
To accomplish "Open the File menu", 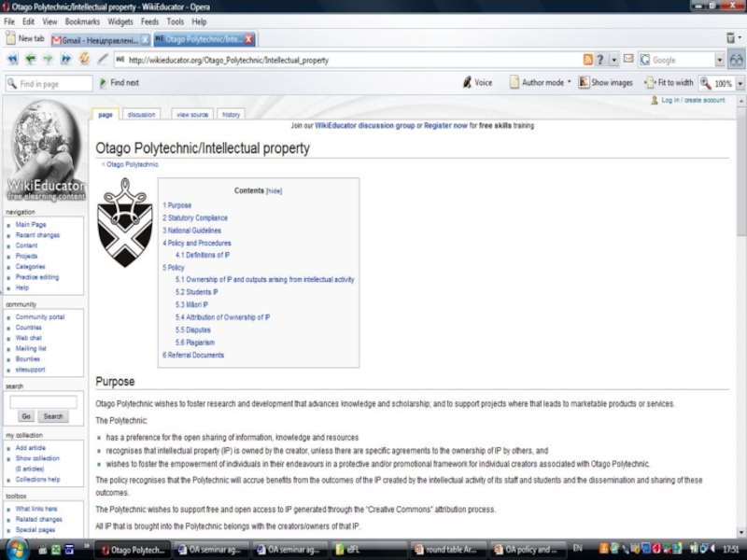I will pos(9,21).
